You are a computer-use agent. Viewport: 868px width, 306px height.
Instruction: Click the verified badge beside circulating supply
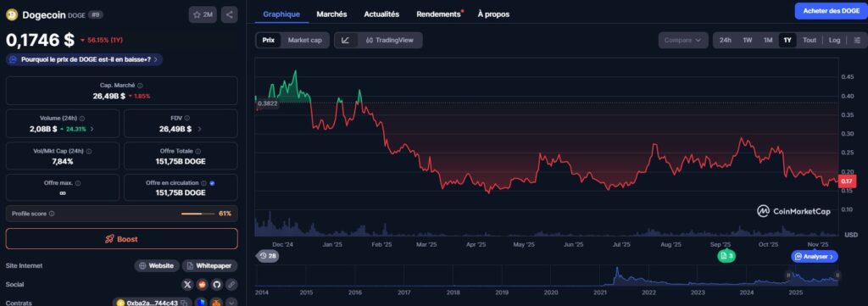coord(213,183)
